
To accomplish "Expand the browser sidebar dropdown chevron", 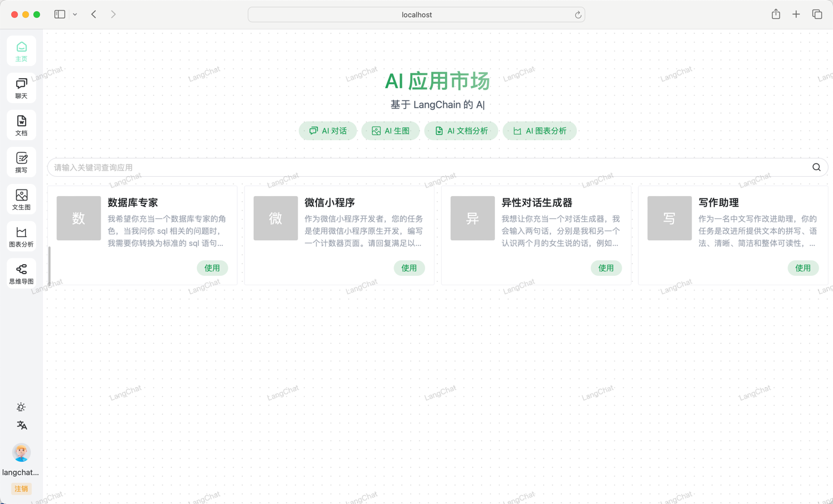I will point(75,14).
